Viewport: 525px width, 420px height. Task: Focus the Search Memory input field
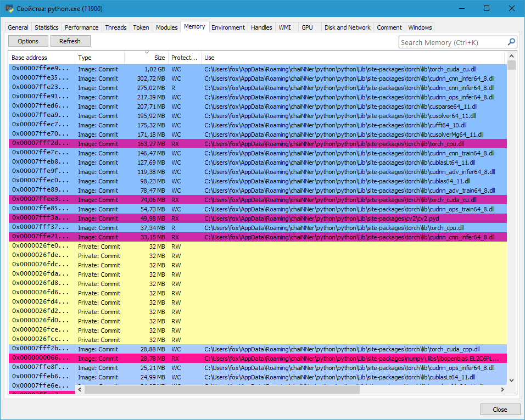[453, 42]
